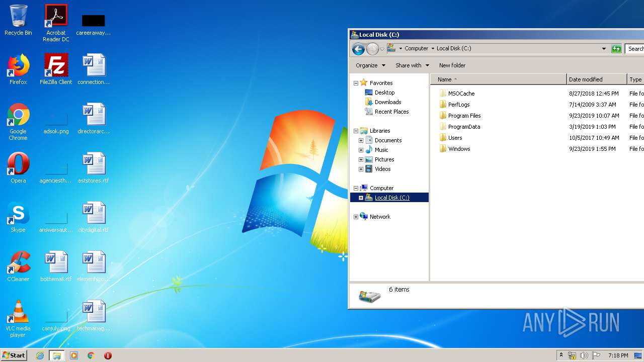The width and height of the screenshot is (644, 362).
Task: Open Windows Media Player from taskbar
Action: (x=74, y=355)
